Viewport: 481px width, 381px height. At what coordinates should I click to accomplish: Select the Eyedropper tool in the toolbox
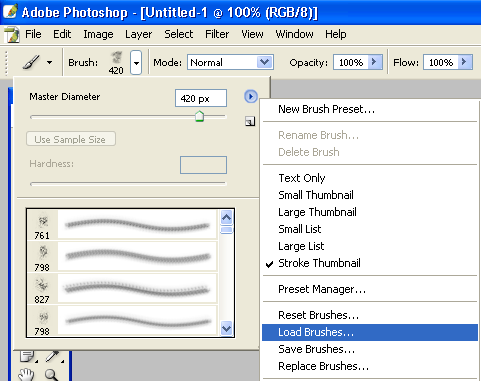tap(53, 356)
